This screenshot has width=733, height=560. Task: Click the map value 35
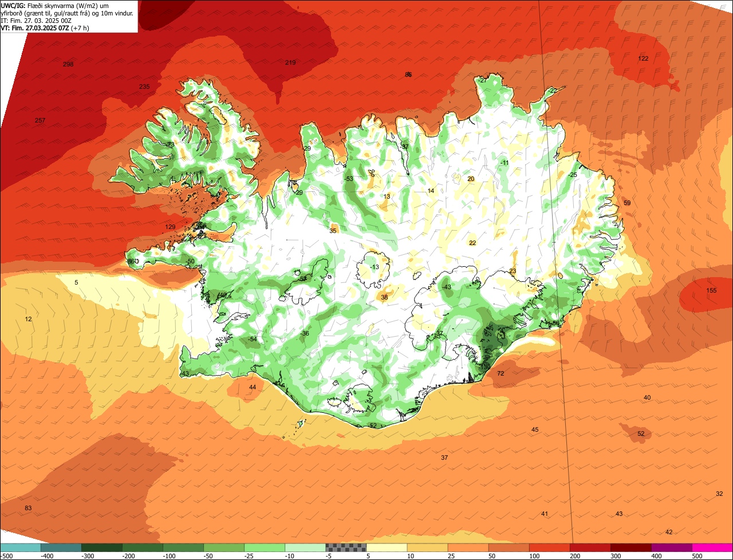(x=333, y=231)
